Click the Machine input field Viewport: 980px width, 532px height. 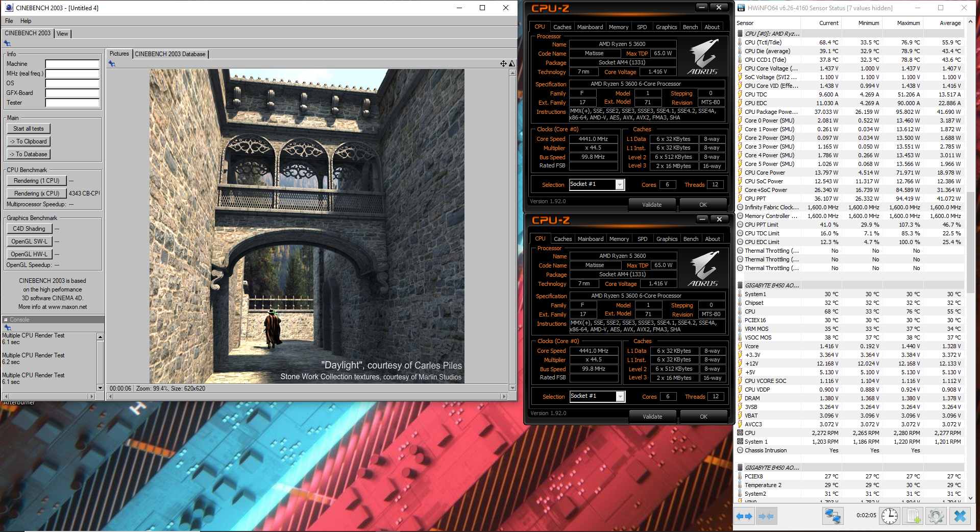click(72, 64)
